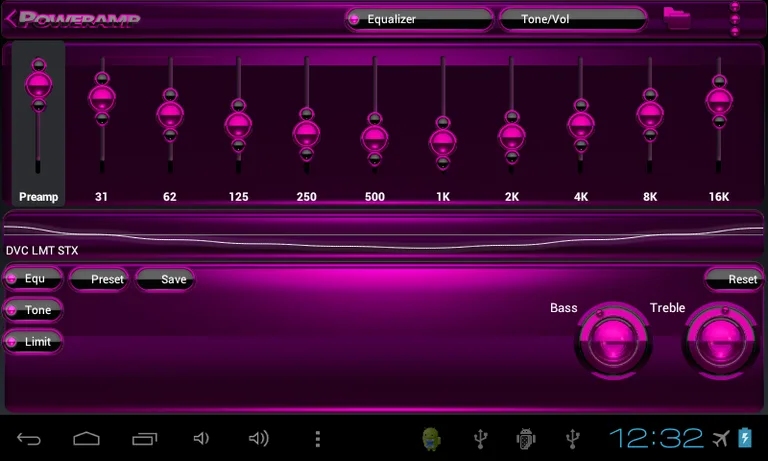Click the second USB connection icon
Viewport: 768px width, 461px height.
(573, 438)
